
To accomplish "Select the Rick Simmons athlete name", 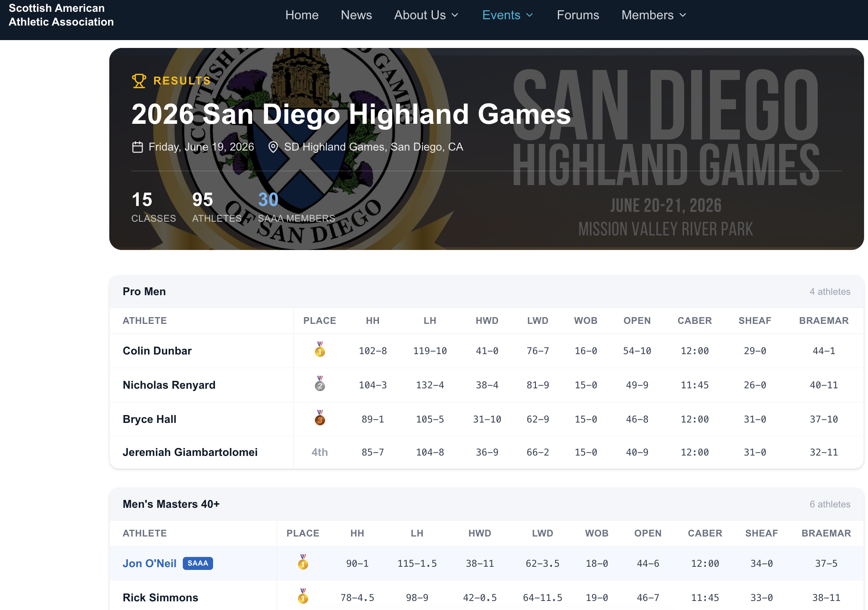I will (x=160, y=597).
